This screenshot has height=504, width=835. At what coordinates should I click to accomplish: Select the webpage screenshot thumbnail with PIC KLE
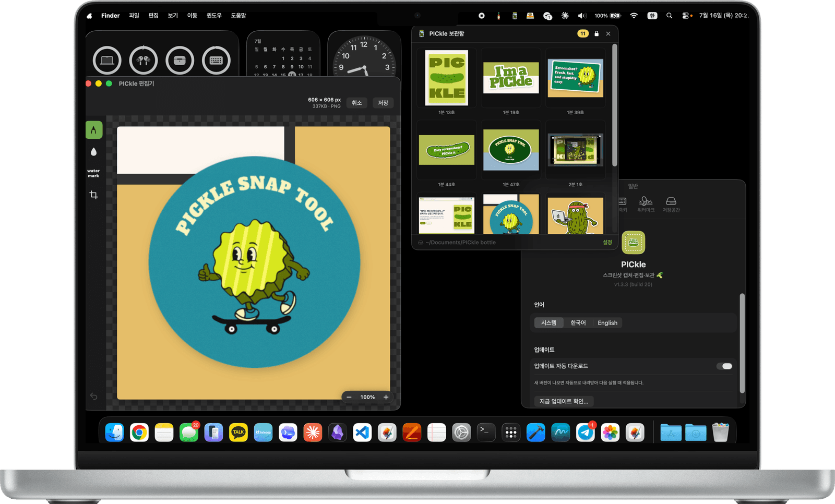pyautogui.click(x=447, y=215)
